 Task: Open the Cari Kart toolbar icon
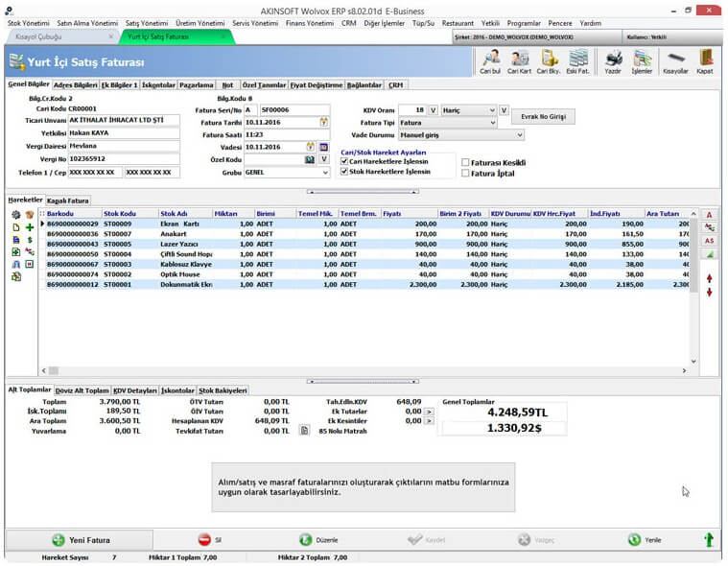519,61
